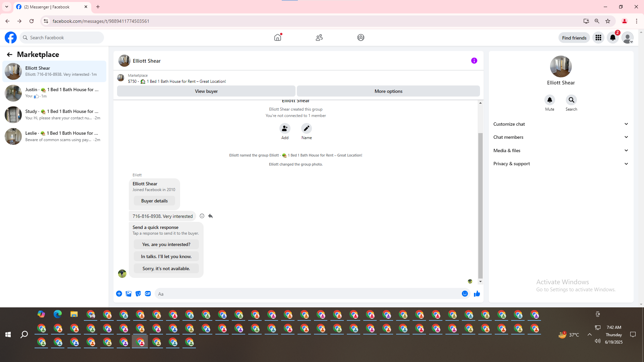Go back from Marketplace chats list
Screen dimensions: 644x362
9,54
